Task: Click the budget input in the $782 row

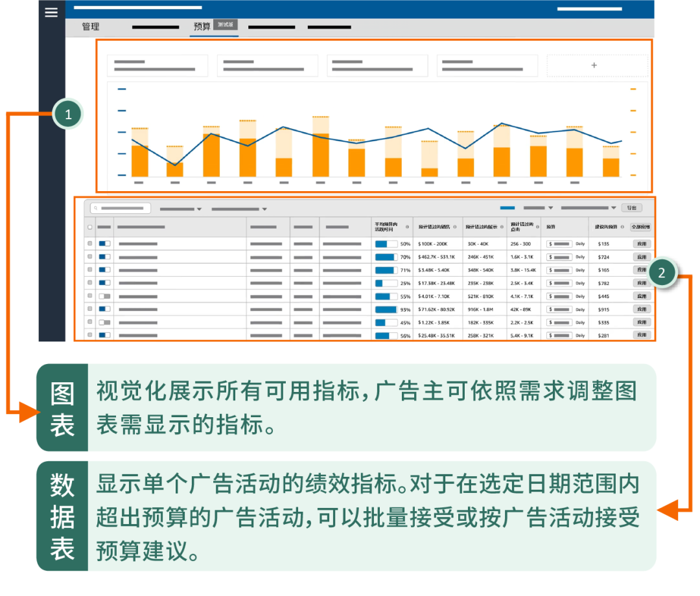Action: pos(559,283)
